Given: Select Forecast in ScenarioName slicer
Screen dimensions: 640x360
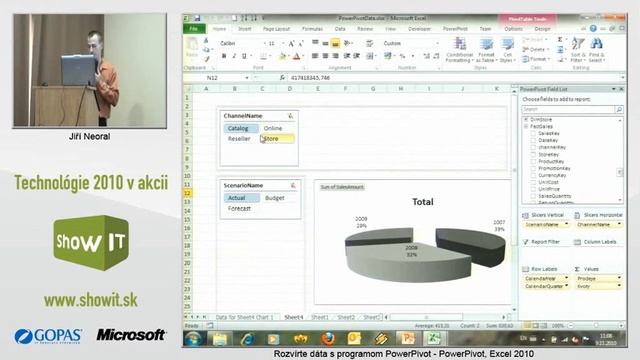Looking at the screenshot, I should coord(241,208).
